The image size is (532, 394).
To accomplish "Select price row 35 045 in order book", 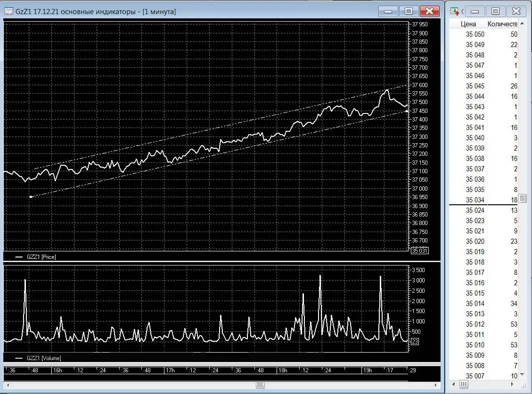I will [x=475, y=86].
